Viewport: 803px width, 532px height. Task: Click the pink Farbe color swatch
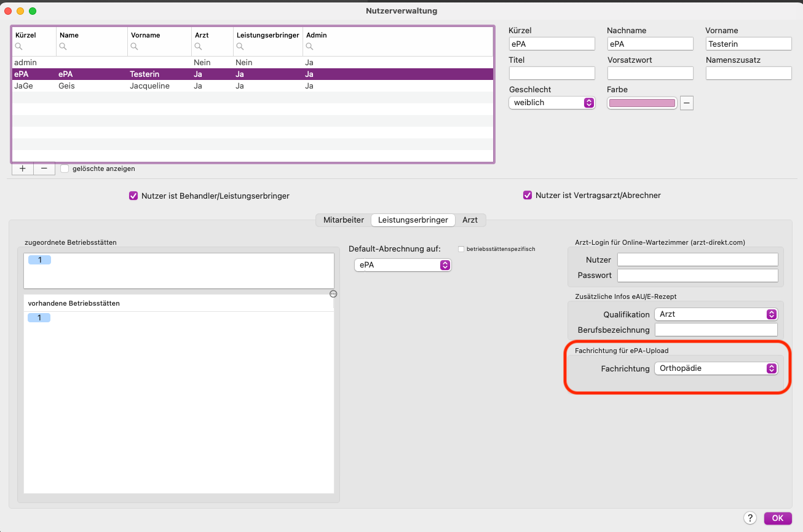(x=642, y=103)
